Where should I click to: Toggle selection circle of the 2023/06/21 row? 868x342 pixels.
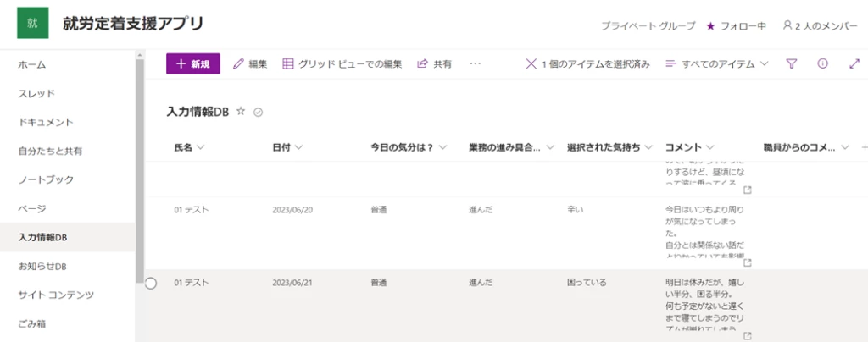(151, 284)
